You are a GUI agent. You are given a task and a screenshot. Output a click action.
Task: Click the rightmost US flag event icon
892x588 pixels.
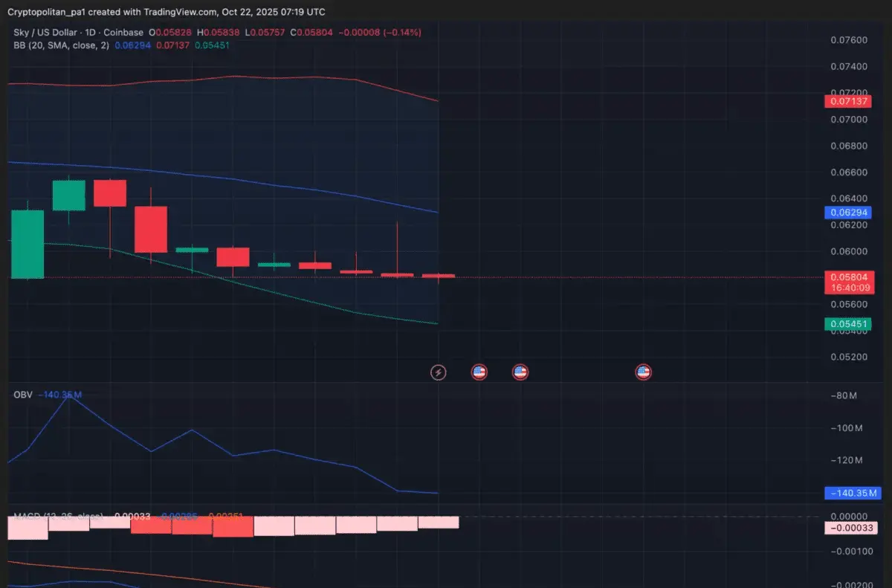pyautogui.click(x=643, y=372)
